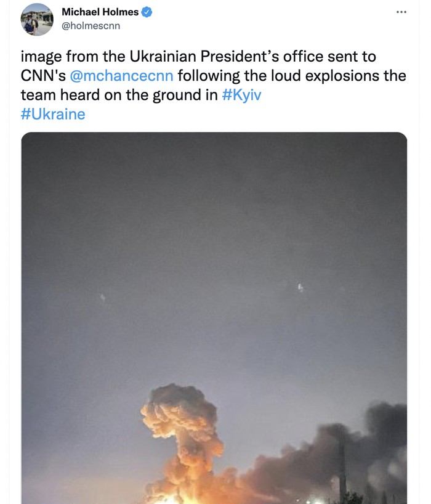This screenshot has width=431, height=504.
Task: Open the three-dot more options menu
Action: click(x=401, y=12)
